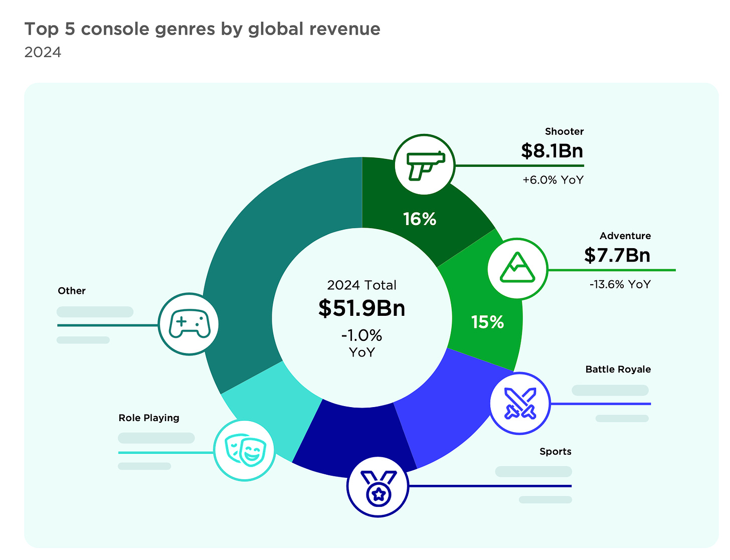This screenshot has width=730, height=560.
Task: Select the Battle Royale crossed swords icon
Action: coord(520,404)
